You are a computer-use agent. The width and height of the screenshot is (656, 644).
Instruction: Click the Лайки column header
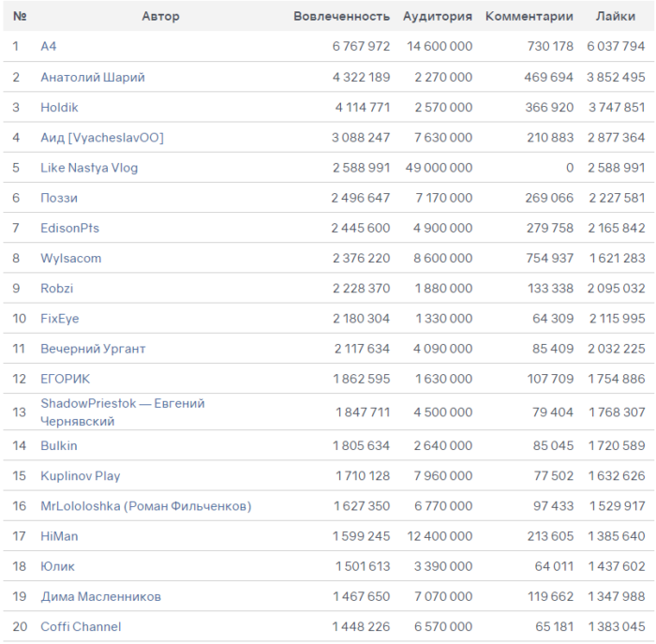pos(616,16)
